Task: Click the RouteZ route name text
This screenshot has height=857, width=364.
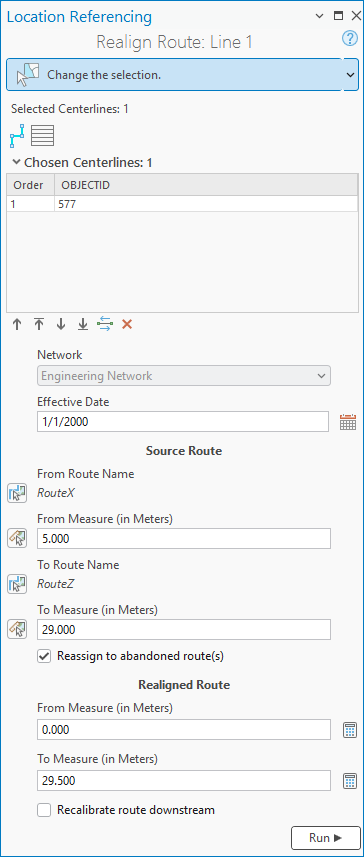Action: (x=56, y=584)
